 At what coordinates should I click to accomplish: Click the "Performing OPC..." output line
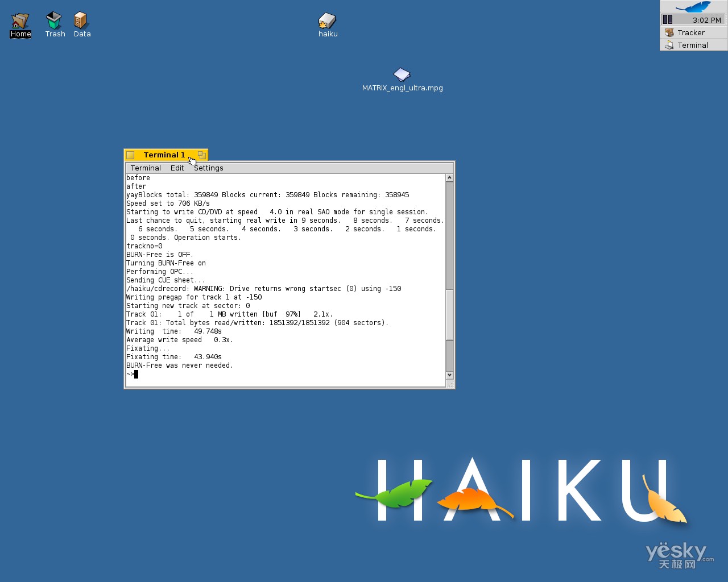[x=160, y=272]
